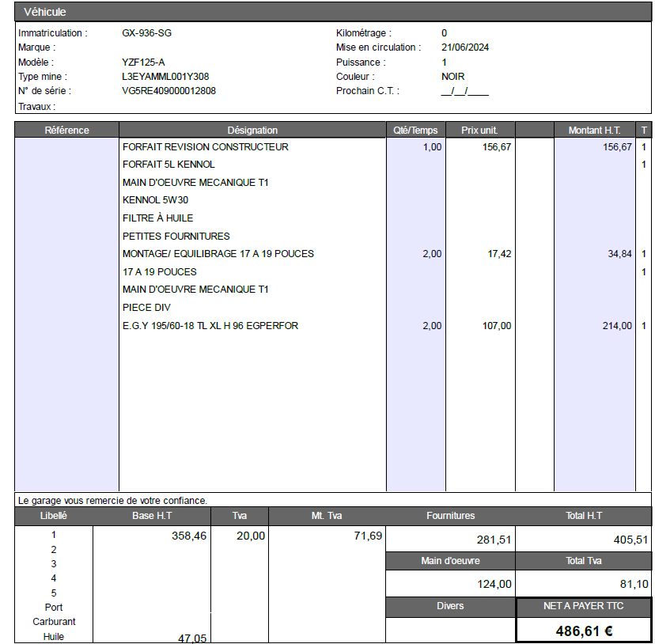Click amount 34,84 in Montant H.T.
655x644 pixels.
pos(619,254)
